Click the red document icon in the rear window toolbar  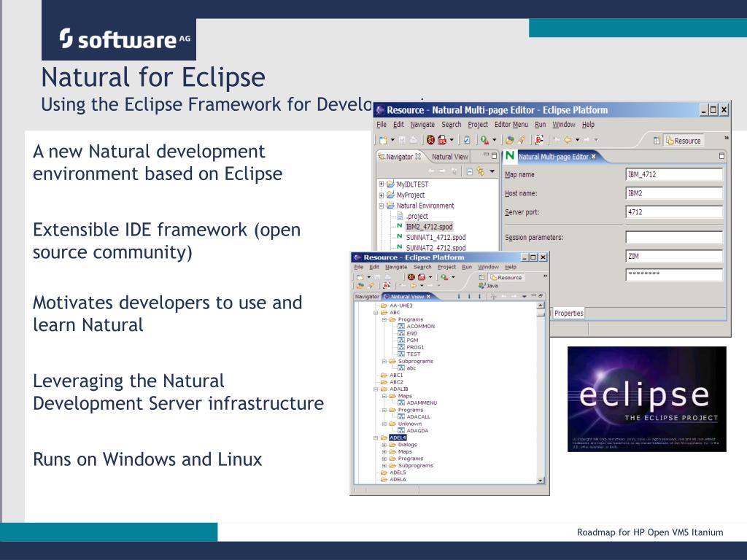coord(442,140)
